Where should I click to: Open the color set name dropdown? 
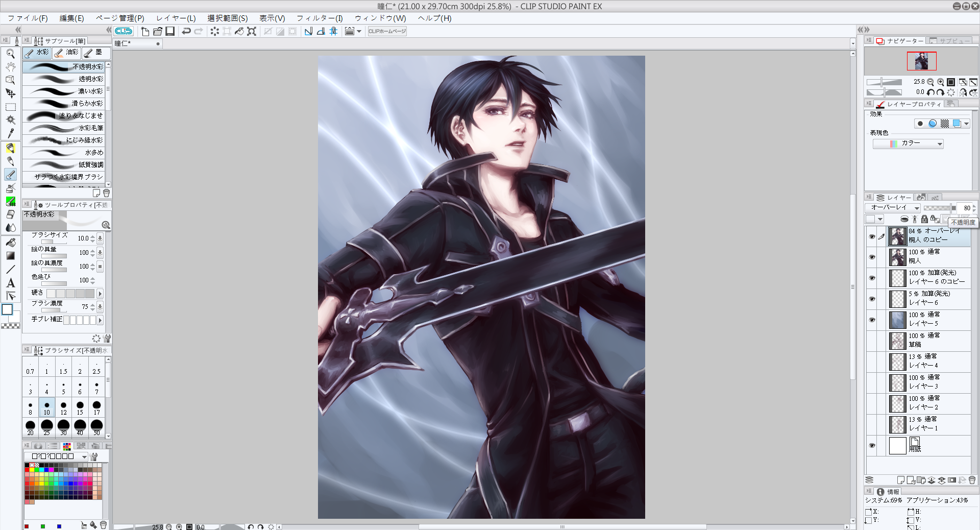pos(57,456)
